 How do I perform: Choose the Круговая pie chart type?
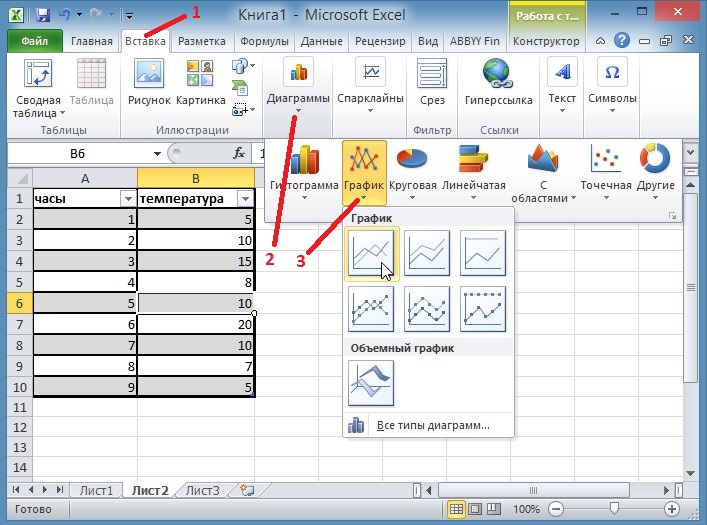point(412,172)
